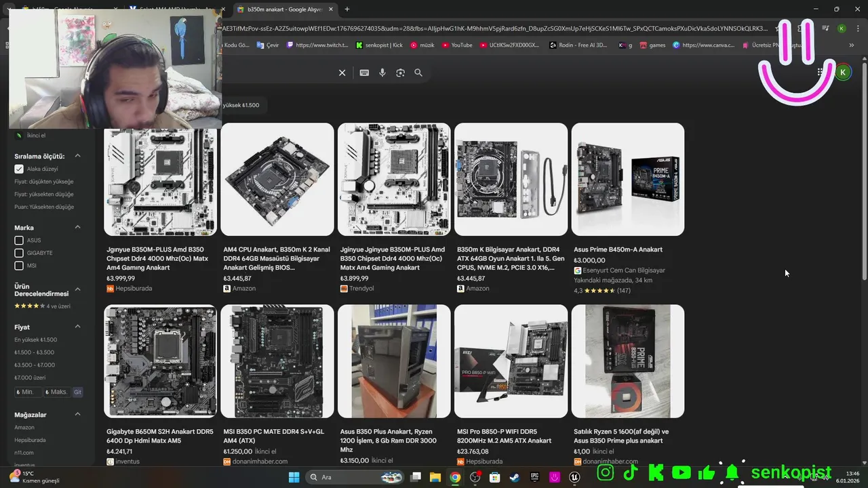This screenshot has width=868, height=488.
Task: Open MSI Pro B850-P WIFI product title
Action: [x=505, y=436]
